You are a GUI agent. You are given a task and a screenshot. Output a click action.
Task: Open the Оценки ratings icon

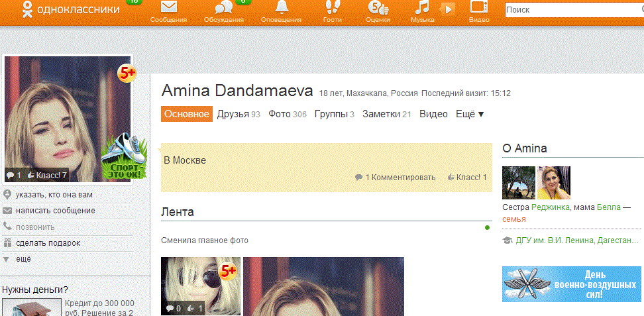(377, 8)
